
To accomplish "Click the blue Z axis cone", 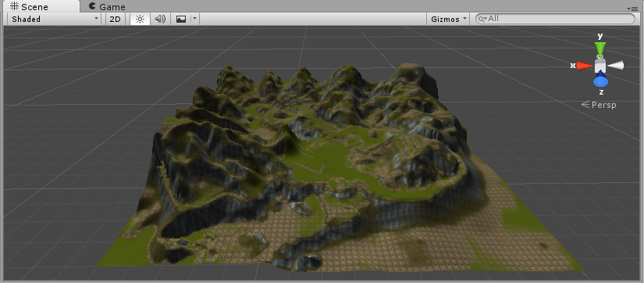I will [x=600, y=79].
